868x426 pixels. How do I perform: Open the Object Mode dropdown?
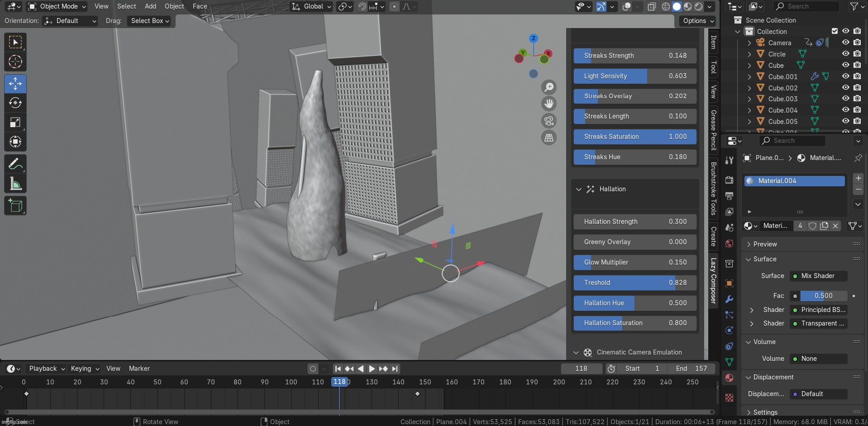click(x=57, y=6)
